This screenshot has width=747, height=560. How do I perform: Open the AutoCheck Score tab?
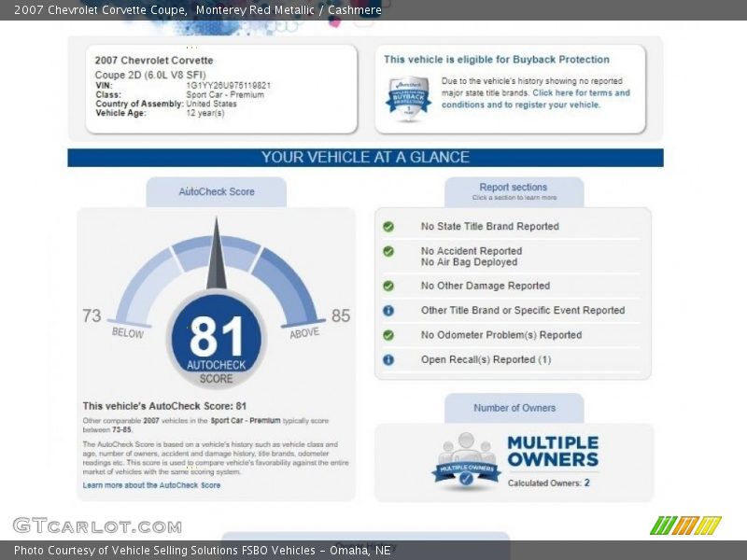click(216, 191)
